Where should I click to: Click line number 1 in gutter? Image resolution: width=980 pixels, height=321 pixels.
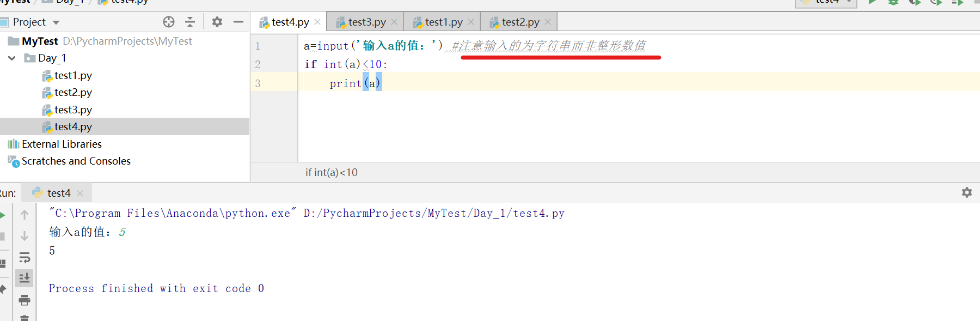pos(258,46)
